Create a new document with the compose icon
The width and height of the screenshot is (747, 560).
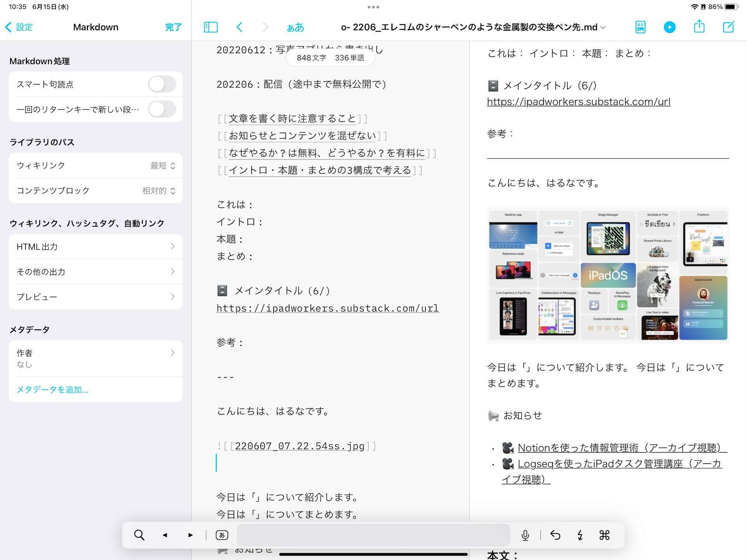[x=729, y=27]
